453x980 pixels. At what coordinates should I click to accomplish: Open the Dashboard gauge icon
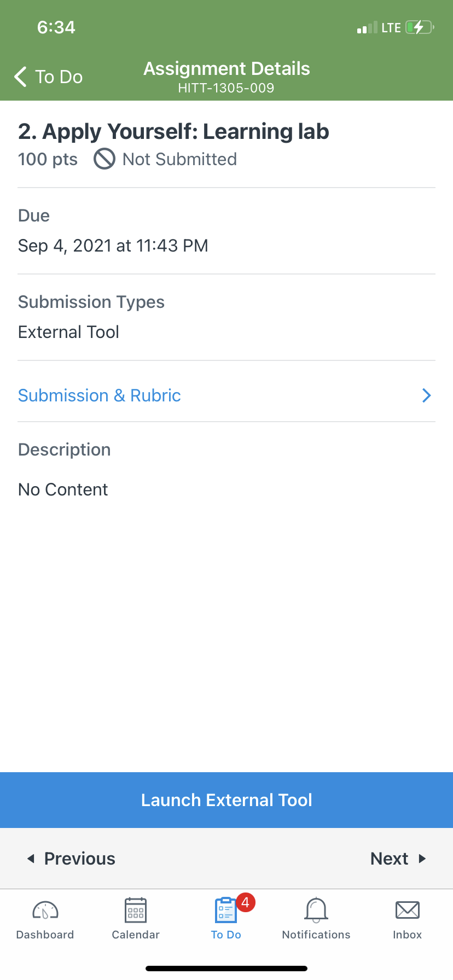click(45, 910)
